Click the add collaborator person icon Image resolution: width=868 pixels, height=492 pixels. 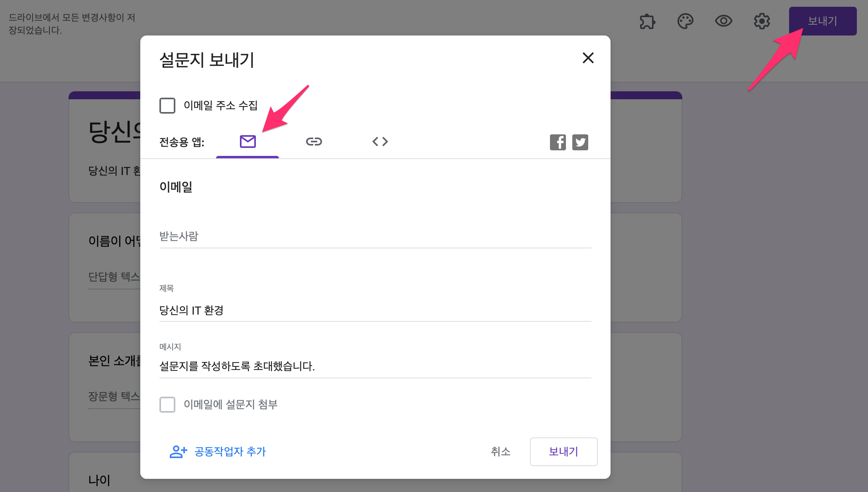point(178,451)
